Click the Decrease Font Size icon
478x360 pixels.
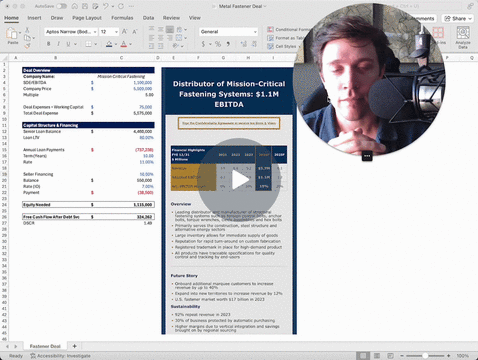pyautogui.click(x=135, y=32)
